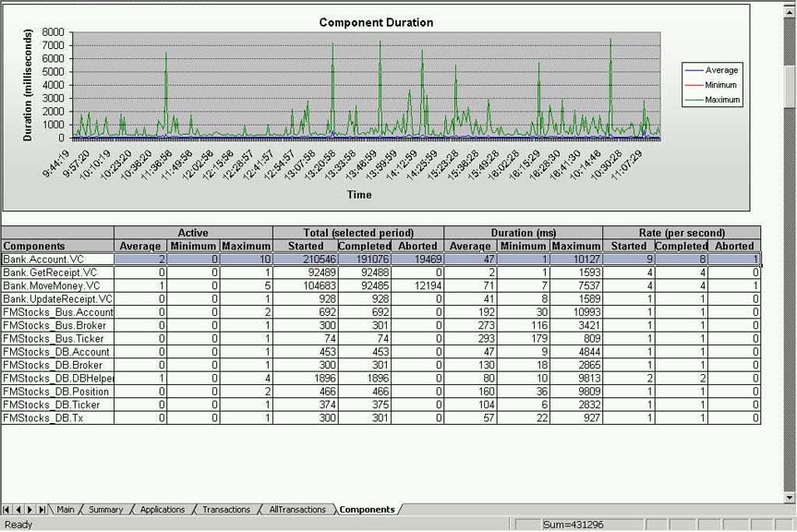Select the FMStocks_DB.Ticker cell
The height and width of the screenshot is (532, 797).
[57, 405]
